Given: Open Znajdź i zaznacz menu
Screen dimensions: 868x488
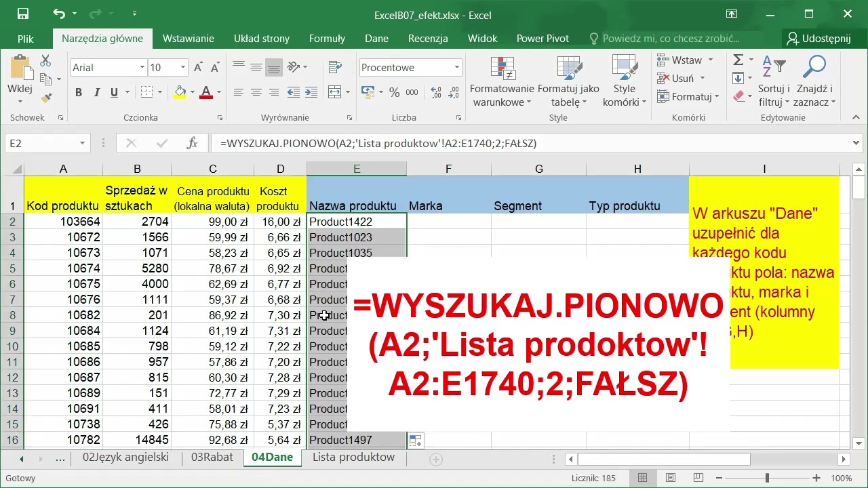Looking at the screenshot, I should coord(814,81).
